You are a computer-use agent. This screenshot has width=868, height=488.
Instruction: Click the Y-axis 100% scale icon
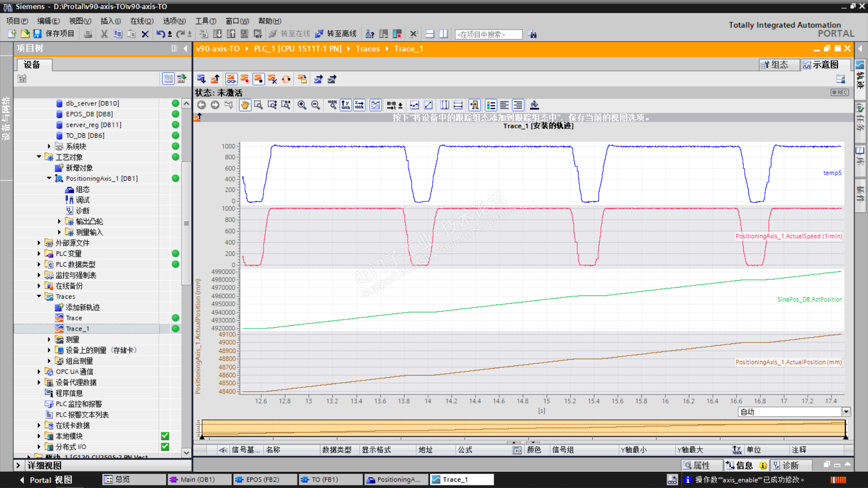pos(345,105)
